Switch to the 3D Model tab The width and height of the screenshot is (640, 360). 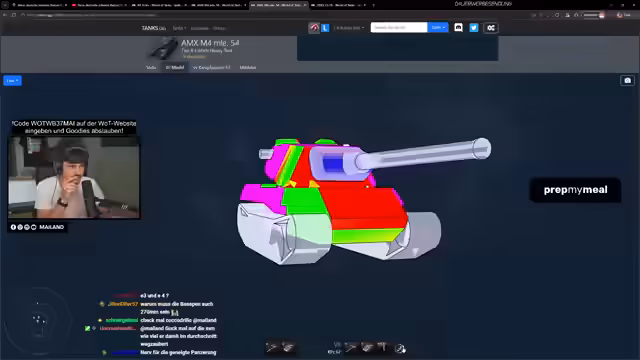click(x=175, y=67)
